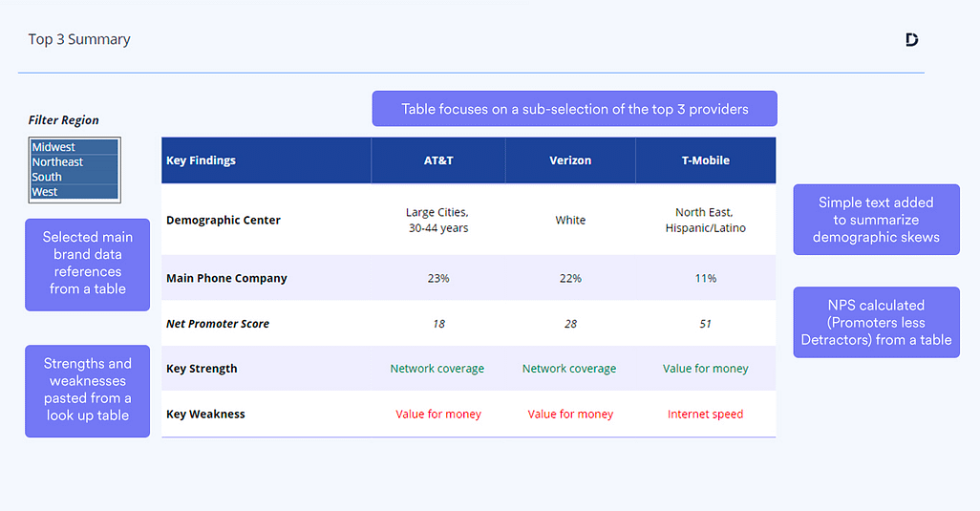Click the 'NPS calculated' annotation box
Screen dimensions: 980x511
pyautogui.click(x=876, y=322)
